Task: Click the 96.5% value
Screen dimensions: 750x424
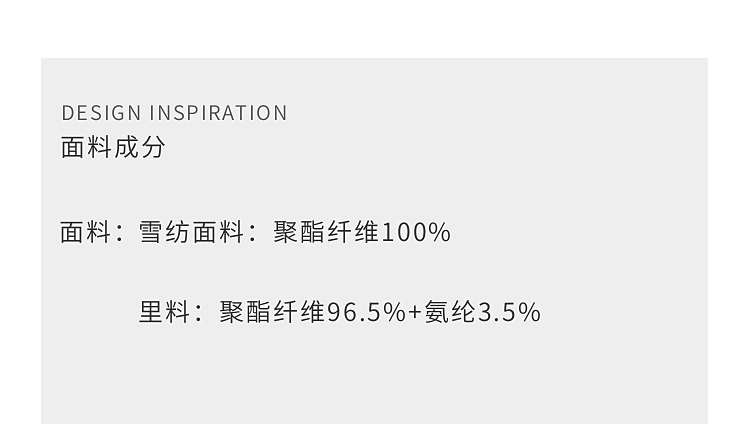Action: (x=366, y=312)
